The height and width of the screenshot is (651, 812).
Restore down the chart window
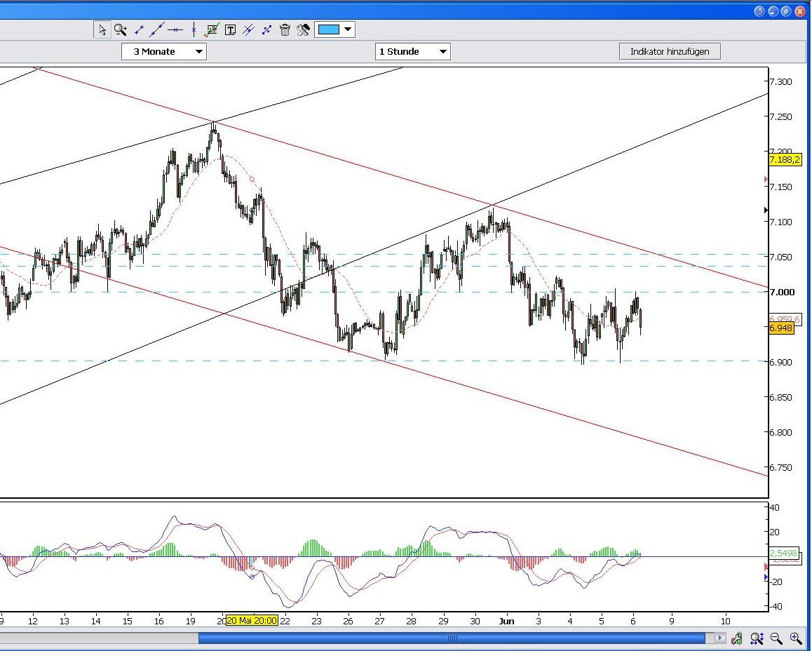[x=786, y=11]
